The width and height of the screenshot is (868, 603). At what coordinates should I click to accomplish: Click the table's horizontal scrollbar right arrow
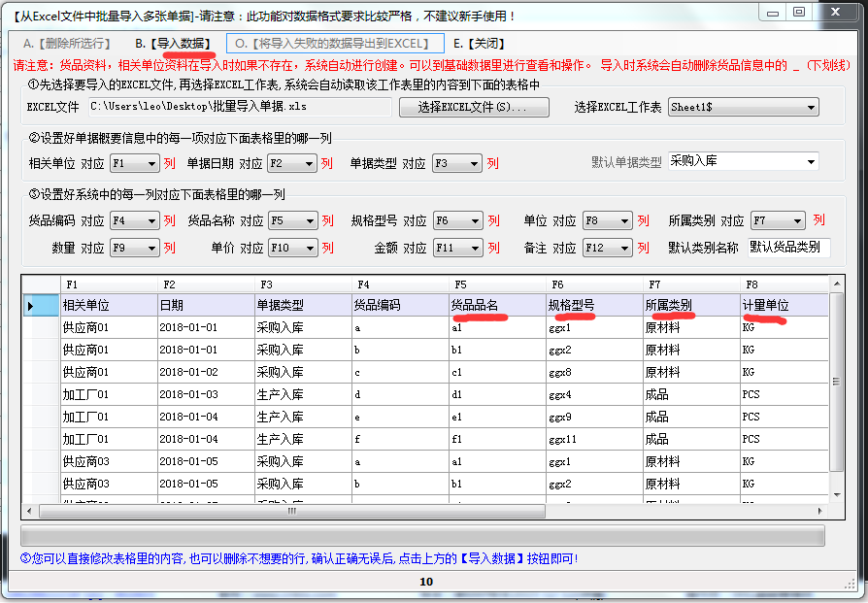point(821,510)
